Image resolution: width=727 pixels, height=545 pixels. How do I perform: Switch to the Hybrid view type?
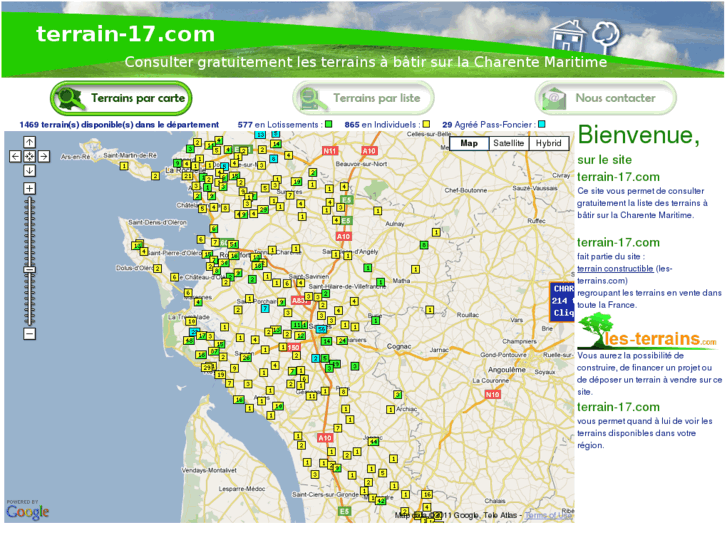click(x=548, y=143)
